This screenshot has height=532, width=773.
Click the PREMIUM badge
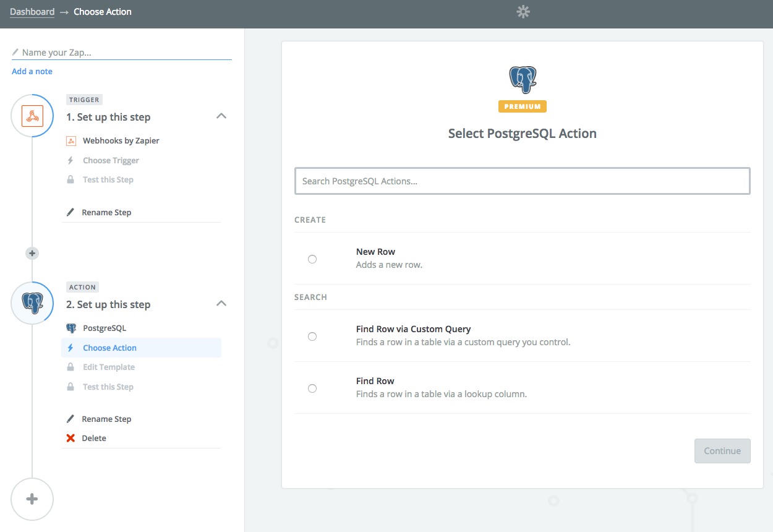coord(523,106)
